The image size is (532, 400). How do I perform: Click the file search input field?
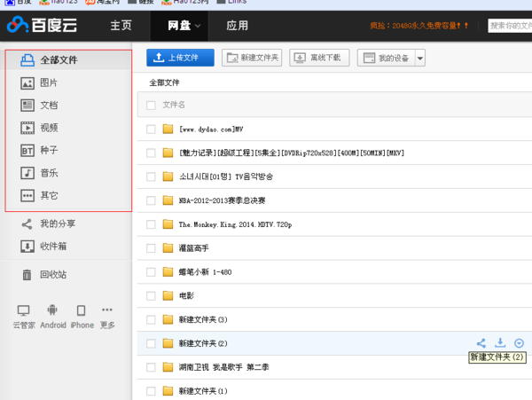pos(509,26)
